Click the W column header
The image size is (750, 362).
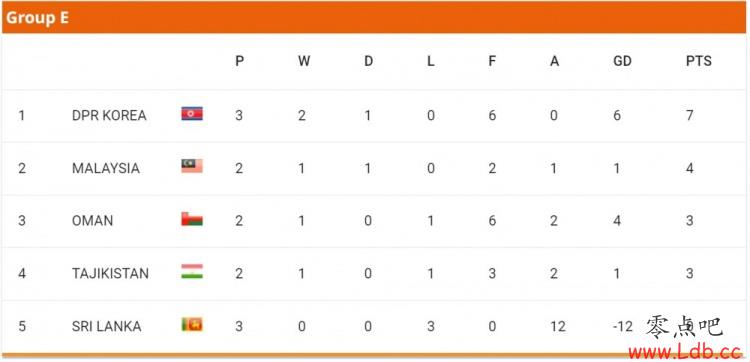coord(304,61)
